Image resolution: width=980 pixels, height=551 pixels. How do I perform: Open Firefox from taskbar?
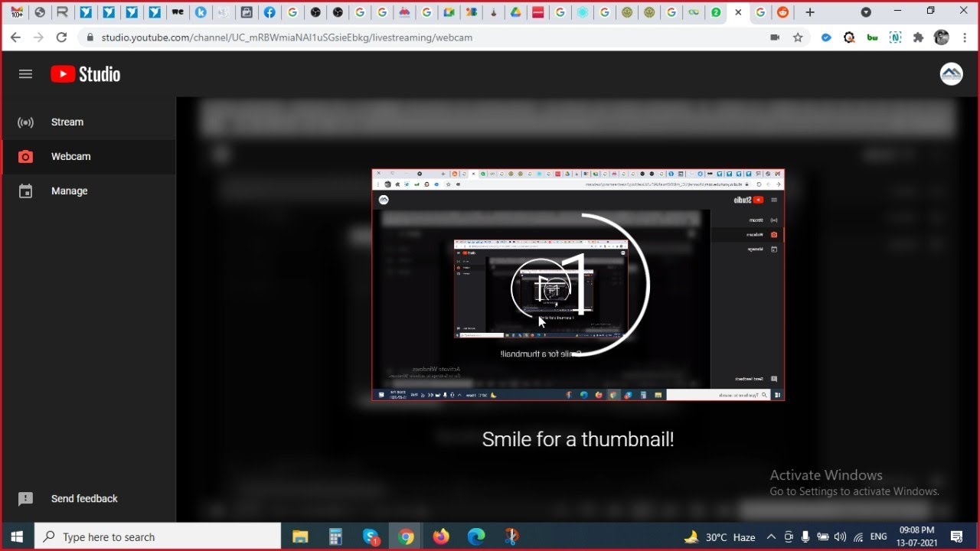[x=441, y=536]
